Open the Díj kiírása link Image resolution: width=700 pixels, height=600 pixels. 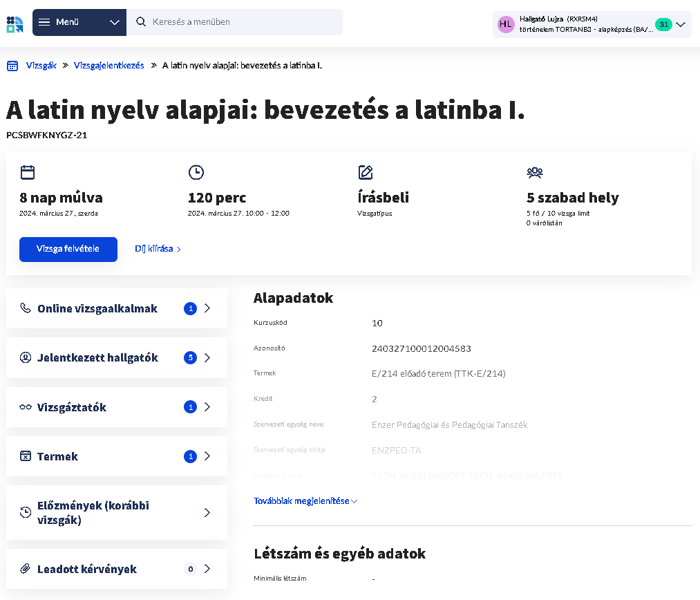(154, 249)
